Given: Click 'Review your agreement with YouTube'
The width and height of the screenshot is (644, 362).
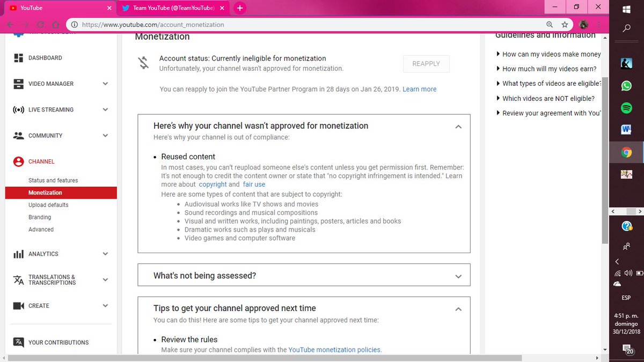Looking at the screenshot, I should 548,114.
